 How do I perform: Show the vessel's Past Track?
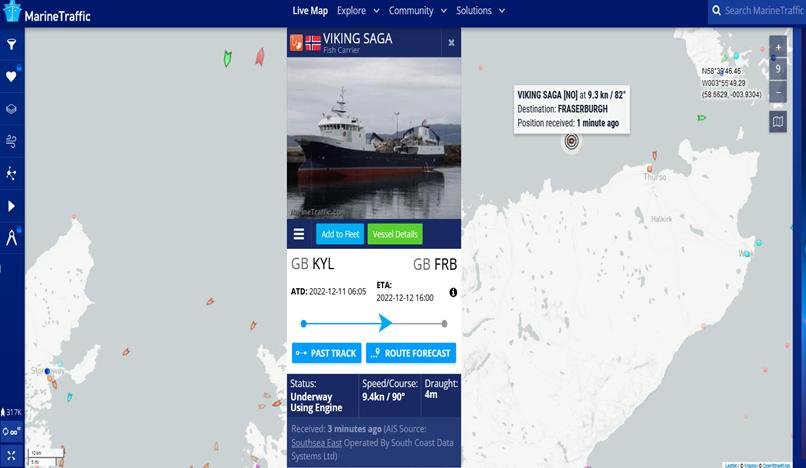coord(326,353)
